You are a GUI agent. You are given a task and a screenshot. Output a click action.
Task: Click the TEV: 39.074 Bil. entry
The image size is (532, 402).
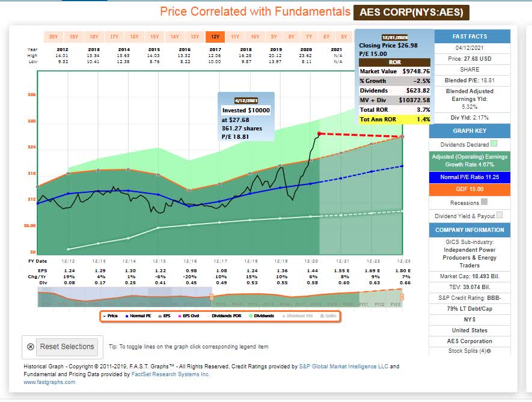click(x=469, y=287)
